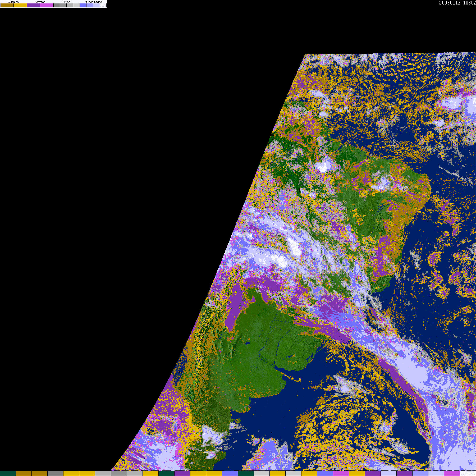Click the "Cirros" legend label

(x=66, y=2)
